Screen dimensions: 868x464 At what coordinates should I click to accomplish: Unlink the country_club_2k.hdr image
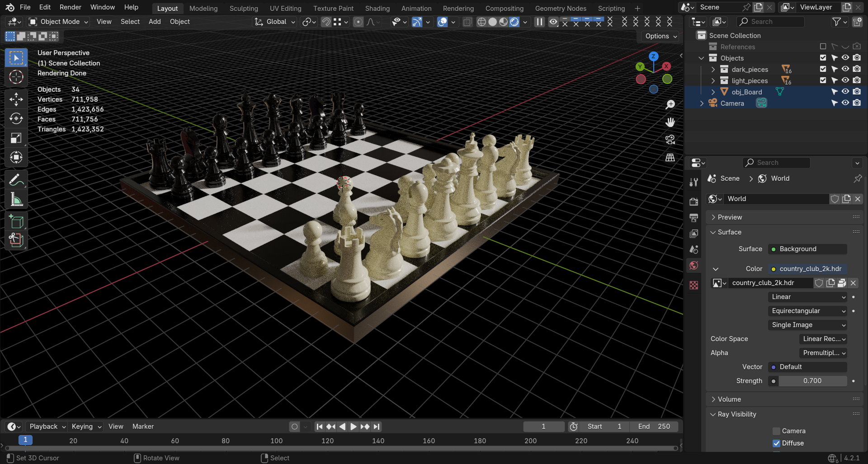point(853,283)
